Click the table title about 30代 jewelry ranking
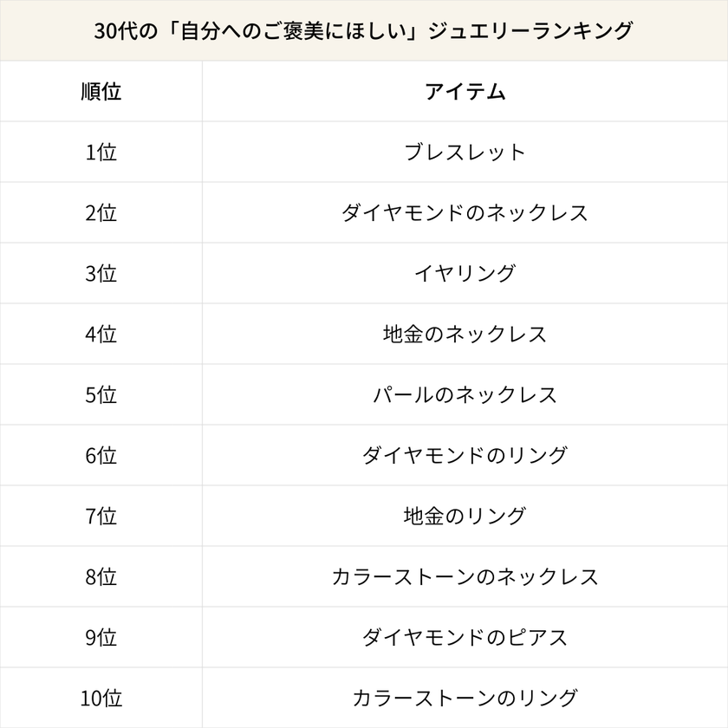The width and height of the screenshot is (728, 728). coord(364,31)
